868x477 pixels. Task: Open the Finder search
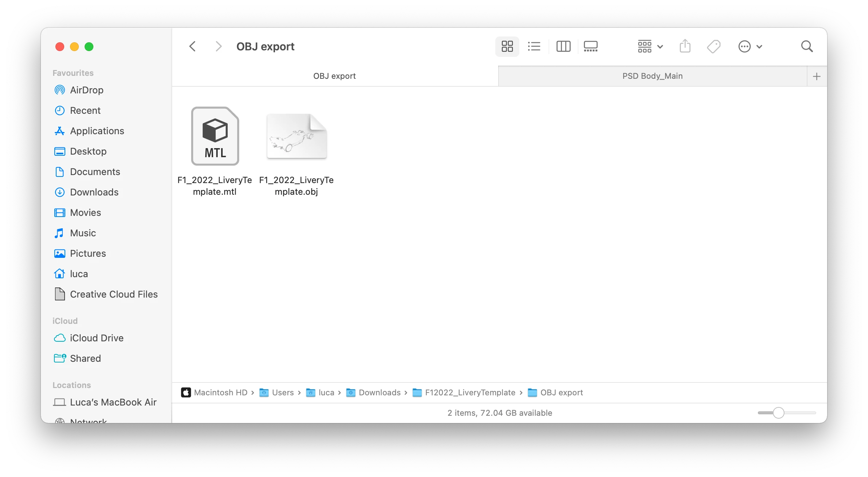807,46
